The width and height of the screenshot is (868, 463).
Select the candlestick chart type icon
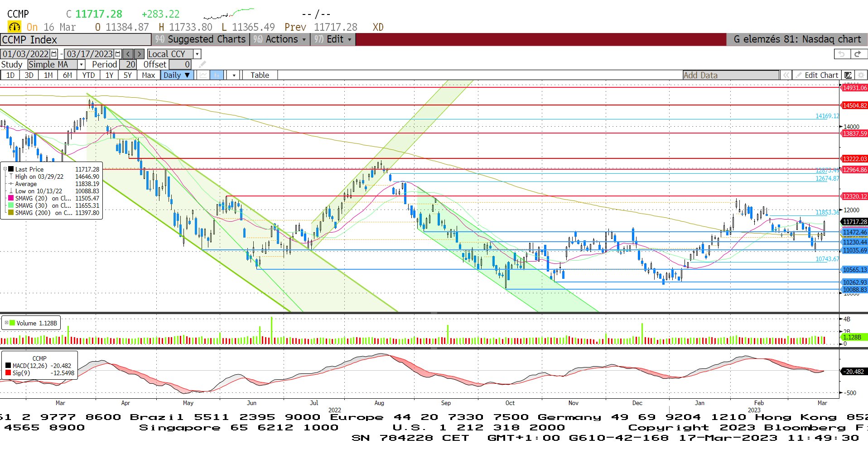(217, 75)
